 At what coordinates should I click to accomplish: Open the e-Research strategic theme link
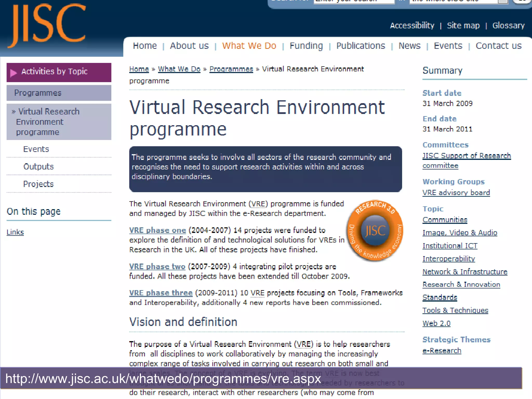coord(442,351)
